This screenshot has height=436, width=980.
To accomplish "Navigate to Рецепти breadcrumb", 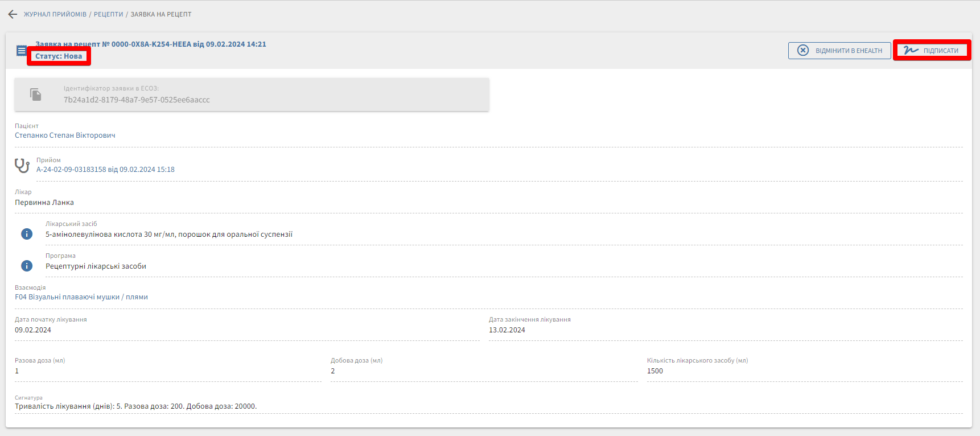I will [108, 14].
